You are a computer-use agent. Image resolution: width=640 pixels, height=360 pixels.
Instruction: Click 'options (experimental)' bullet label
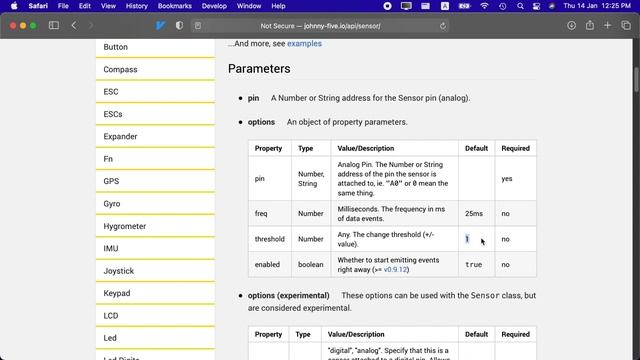coord(288,296)
